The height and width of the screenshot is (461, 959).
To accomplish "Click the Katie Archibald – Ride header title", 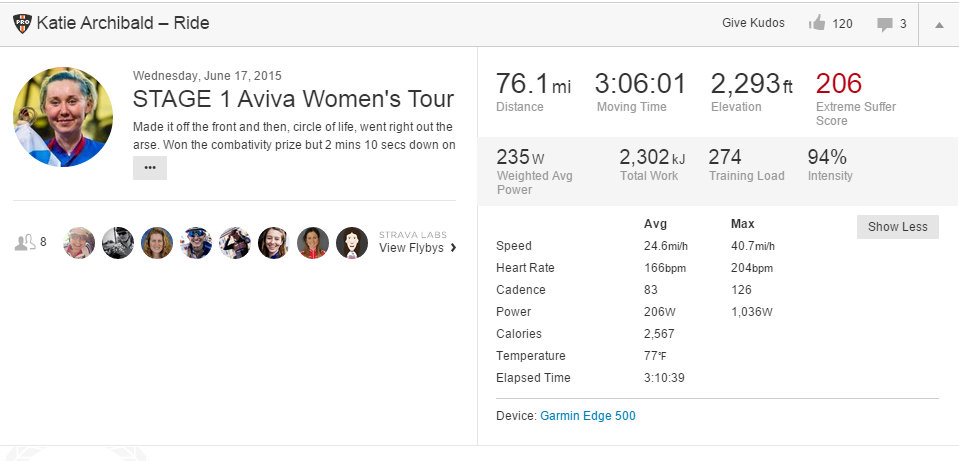I will pos(123,23).
